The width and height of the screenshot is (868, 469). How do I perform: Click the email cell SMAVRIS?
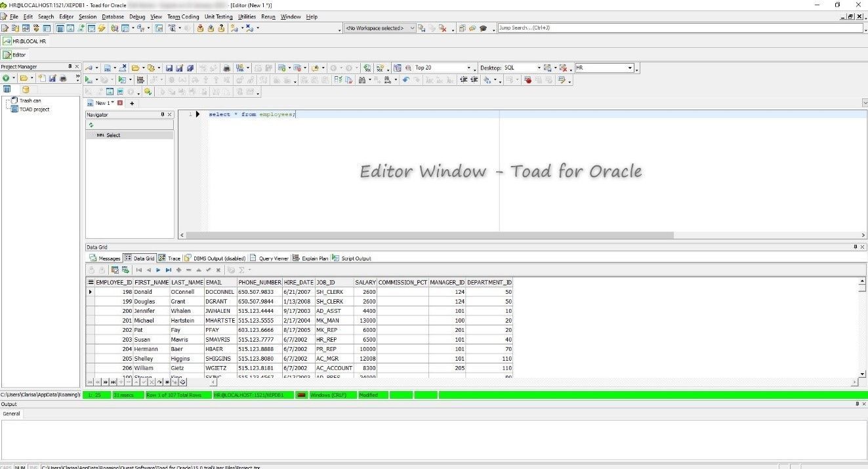pyautogui.click(x=220, y=340)
